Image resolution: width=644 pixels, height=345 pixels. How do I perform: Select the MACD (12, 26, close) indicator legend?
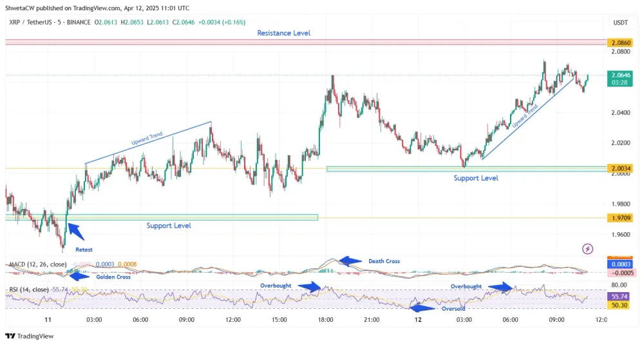pos(40,264)
